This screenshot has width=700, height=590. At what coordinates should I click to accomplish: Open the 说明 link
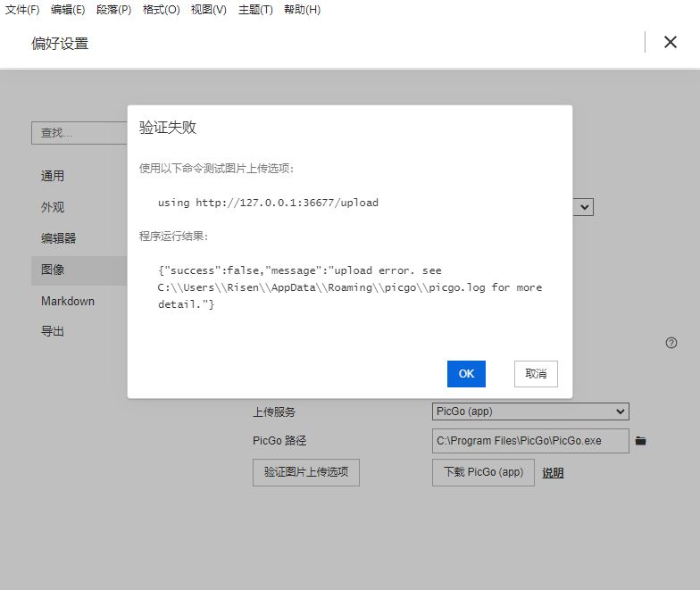(x=553, y=473)
